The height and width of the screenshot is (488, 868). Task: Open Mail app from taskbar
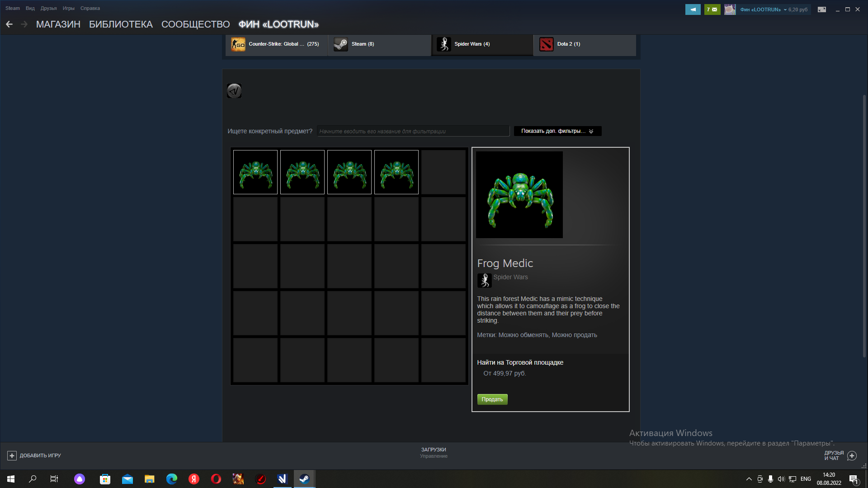click(x=127, y=479)
